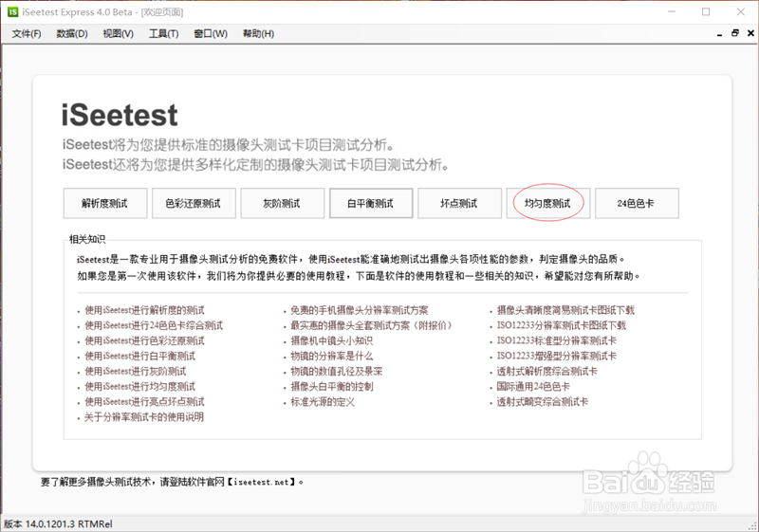Open link 使用iSeetest进行均匀度测试
Viewport: 759px width, 532px height.
tap(139, 386)
